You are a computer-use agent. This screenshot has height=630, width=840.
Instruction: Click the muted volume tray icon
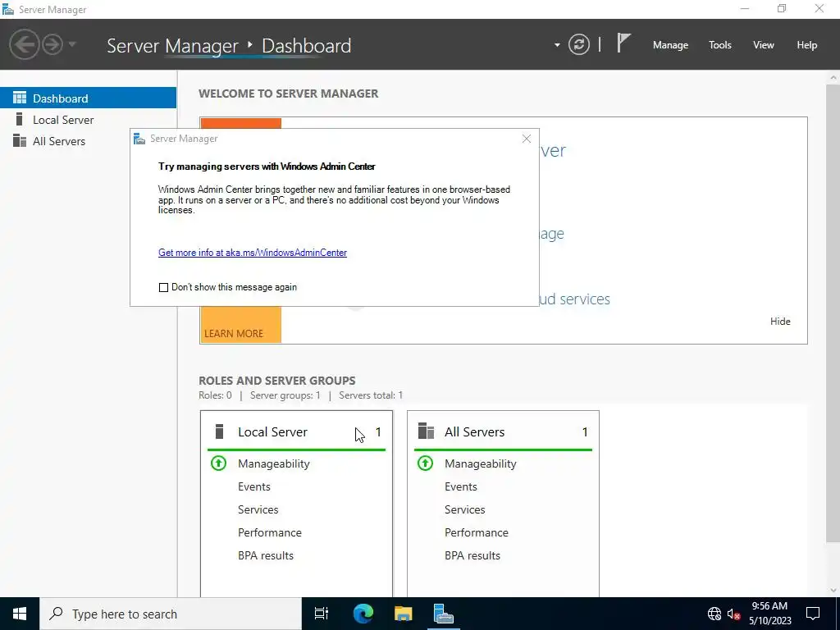[x=733, y=614]
